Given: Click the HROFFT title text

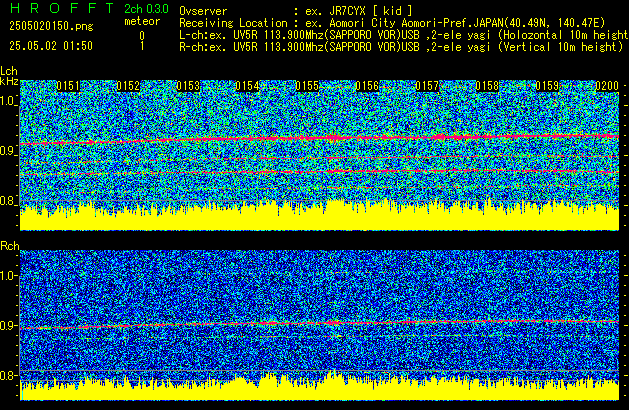Looking at the screenshot, I should pyautogui.click(x=62, y=8).
